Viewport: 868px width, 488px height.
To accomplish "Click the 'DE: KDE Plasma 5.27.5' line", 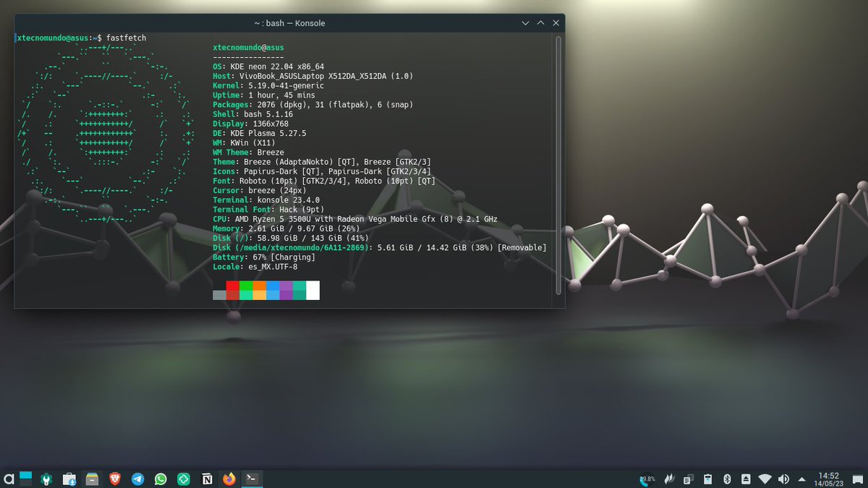I will (x=260, y=133).
